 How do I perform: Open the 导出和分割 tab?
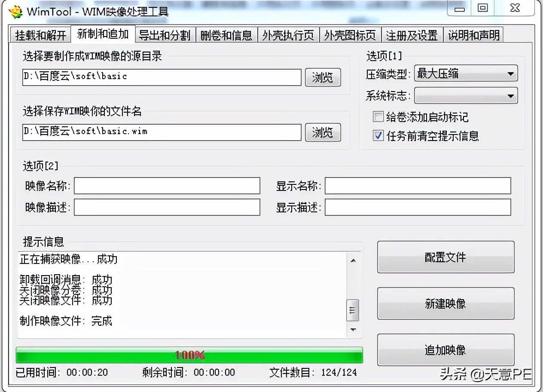point(165,35)
